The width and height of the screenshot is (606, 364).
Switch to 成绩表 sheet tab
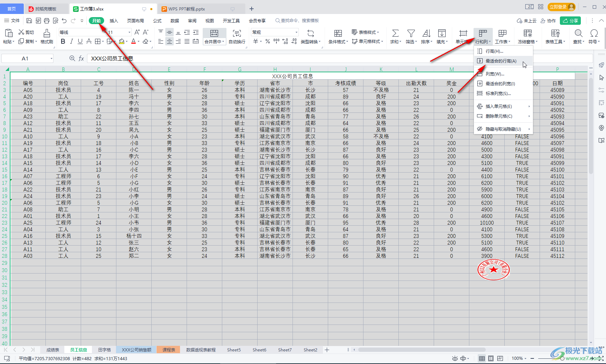click(53, 350)
